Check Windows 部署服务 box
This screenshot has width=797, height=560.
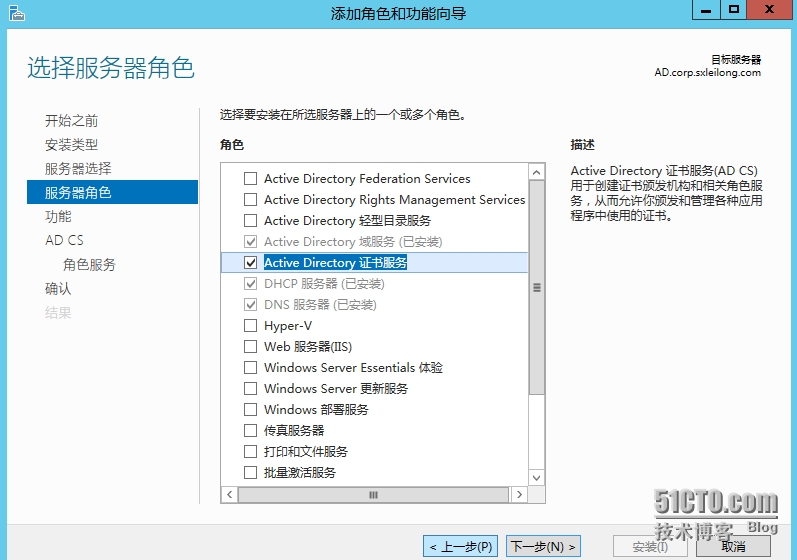[x=251, y=410]
